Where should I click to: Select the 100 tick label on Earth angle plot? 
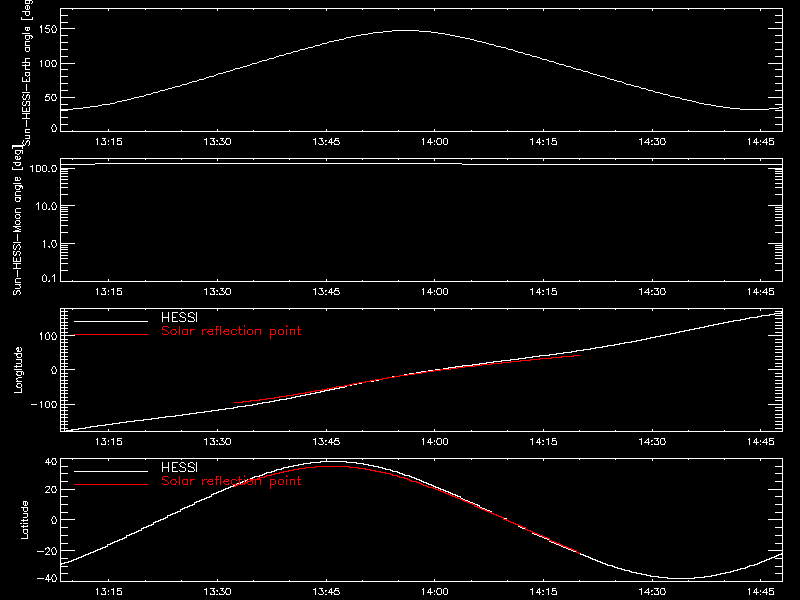point(48,63)
